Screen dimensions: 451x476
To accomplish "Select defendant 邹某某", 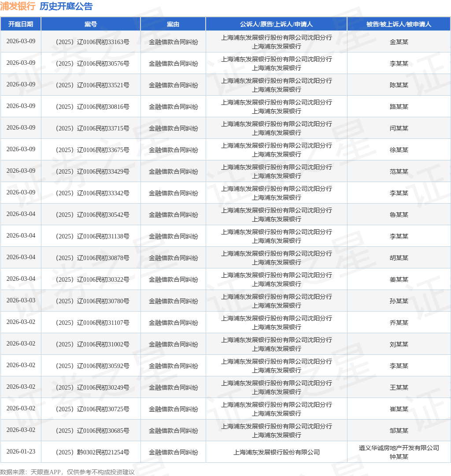I will coord(399,430).
